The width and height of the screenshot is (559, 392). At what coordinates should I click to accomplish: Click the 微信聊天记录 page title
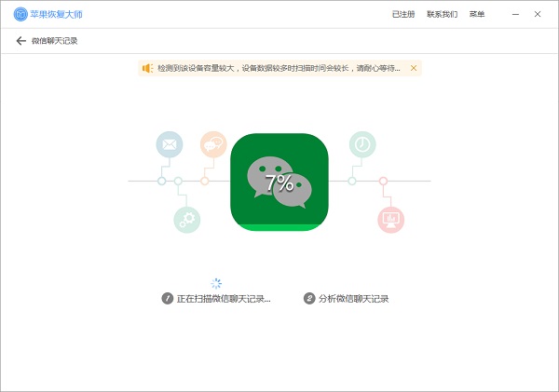click(x=55, y=41)
